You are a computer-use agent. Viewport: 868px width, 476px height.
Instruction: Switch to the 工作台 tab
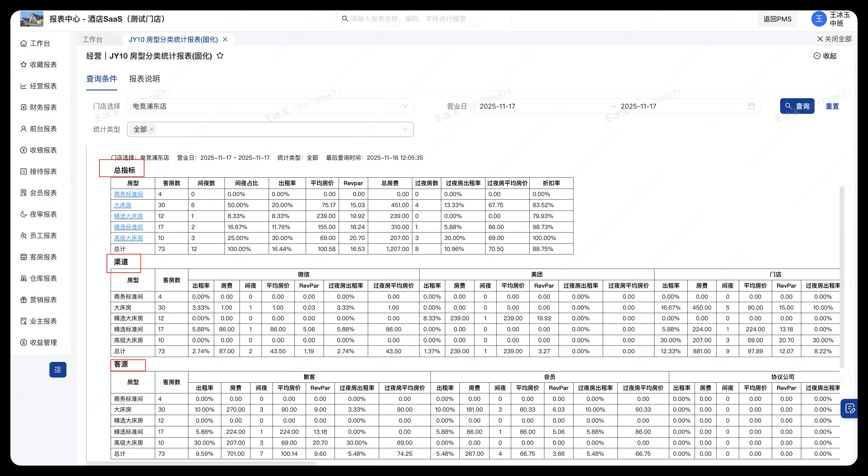[x=92, y=39]
